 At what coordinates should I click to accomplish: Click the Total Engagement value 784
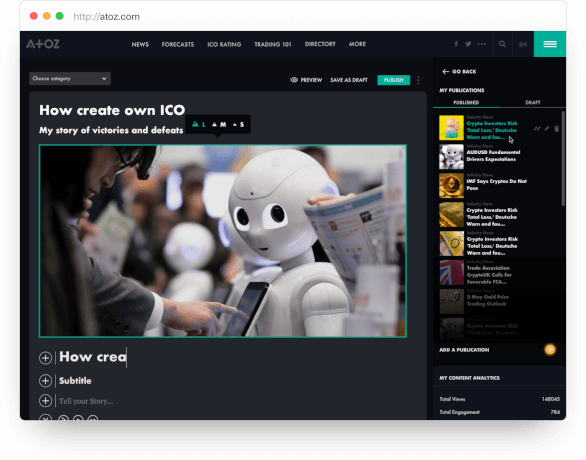pyautogui.click(x=555, y=412)
